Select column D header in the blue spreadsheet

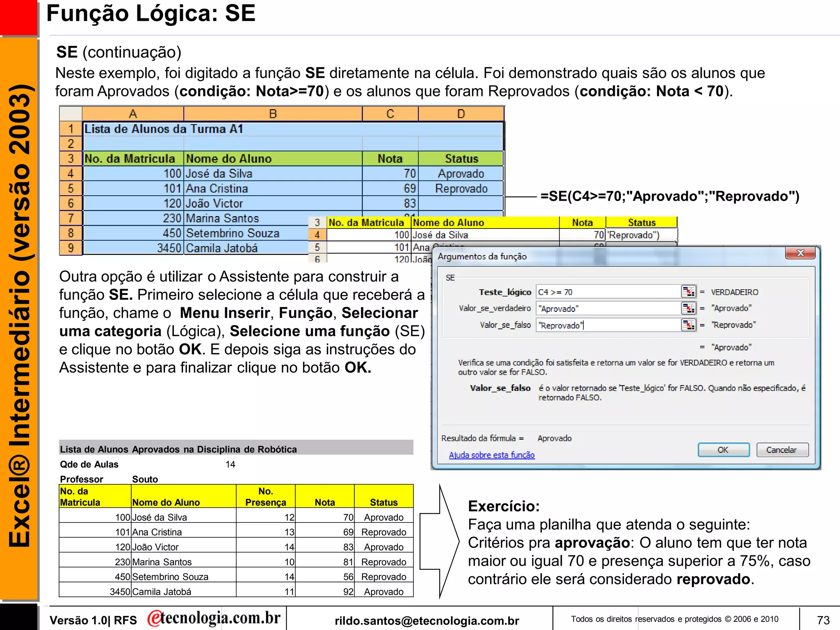[x=461, y=114]
